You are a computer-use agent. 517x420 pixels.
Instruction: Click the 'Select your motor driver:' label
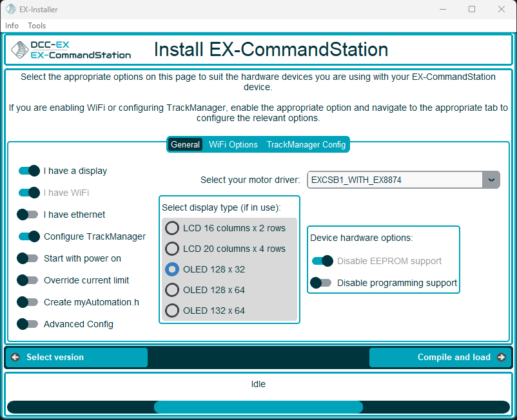click(250, 180)
